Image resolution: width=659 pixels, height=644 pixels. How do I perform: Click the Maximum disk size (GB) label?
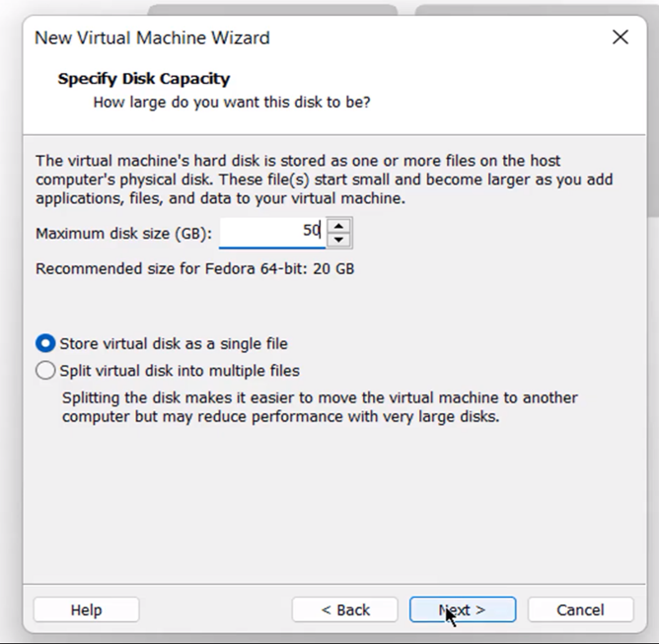click(123, 234)
